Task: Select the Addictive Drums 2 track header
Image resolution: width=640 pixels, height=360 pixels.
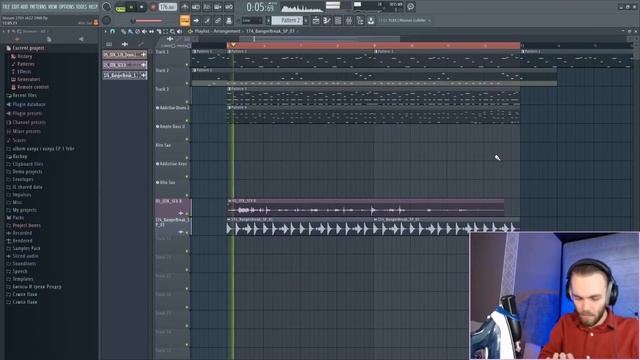Action: coord(173,113)
